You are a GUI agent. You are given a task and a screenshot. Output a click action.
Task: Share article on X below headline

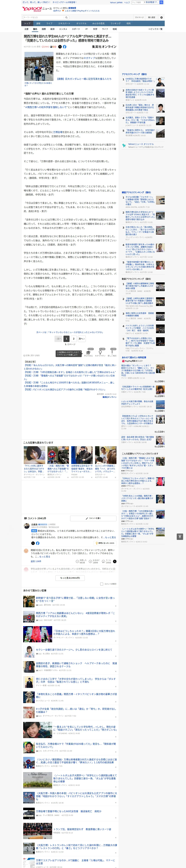60,47
